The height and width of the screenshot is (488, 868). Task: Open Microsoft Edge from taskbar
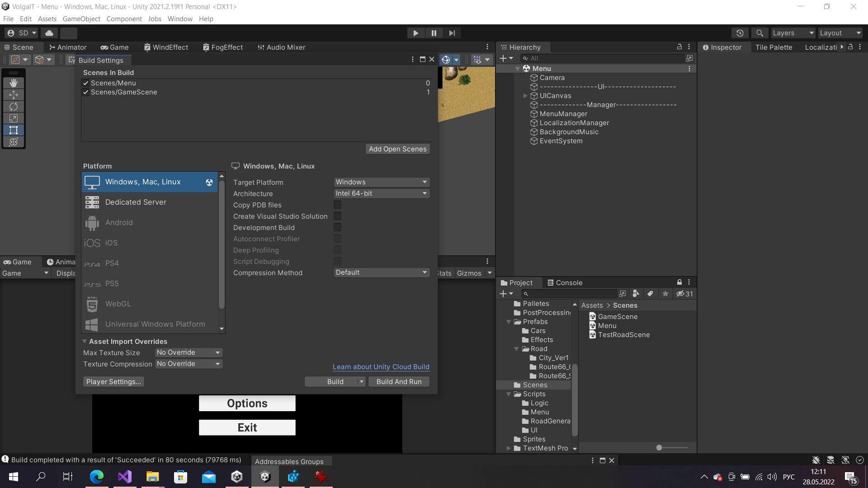pos(97,476)
